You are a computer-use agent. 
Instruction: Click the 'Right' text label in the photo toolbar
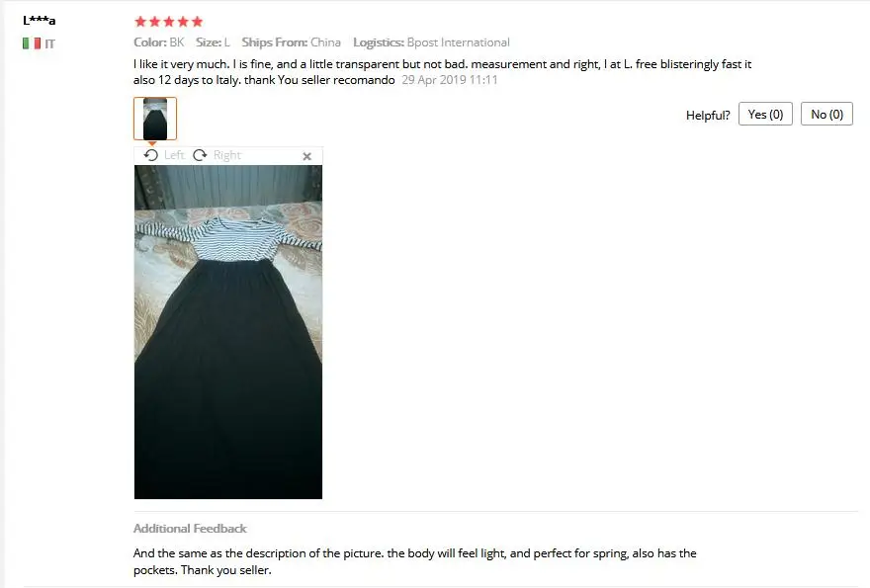[x=227, y=155]
